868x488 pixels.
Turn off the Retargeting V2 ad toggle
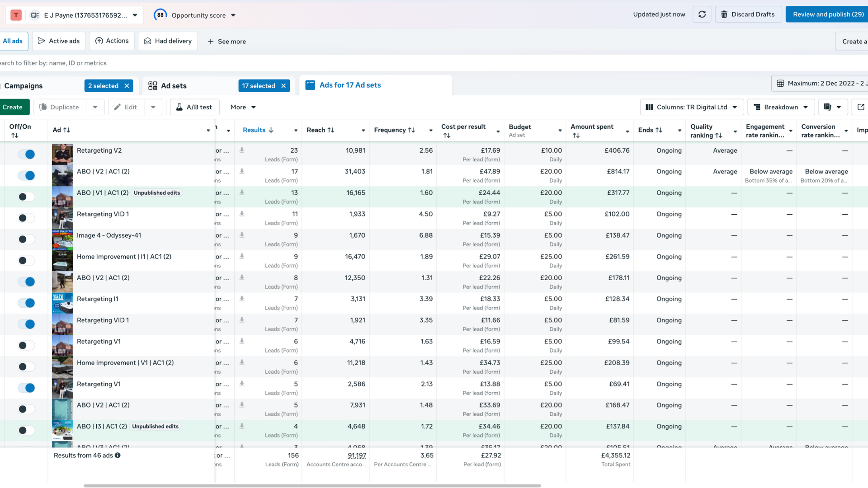pyautogui.click(x=26, y=155)
